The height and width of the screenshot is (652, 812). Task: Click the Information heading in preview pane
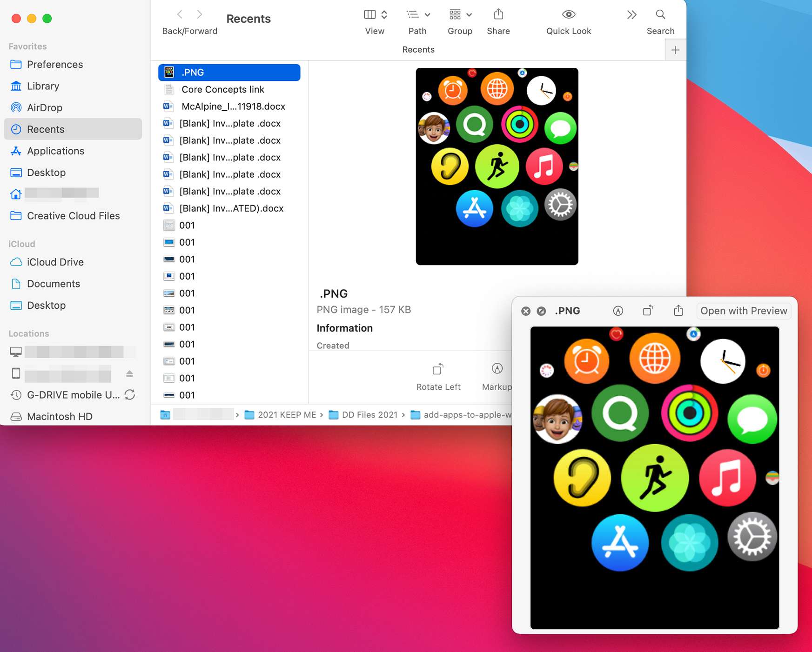344,328
